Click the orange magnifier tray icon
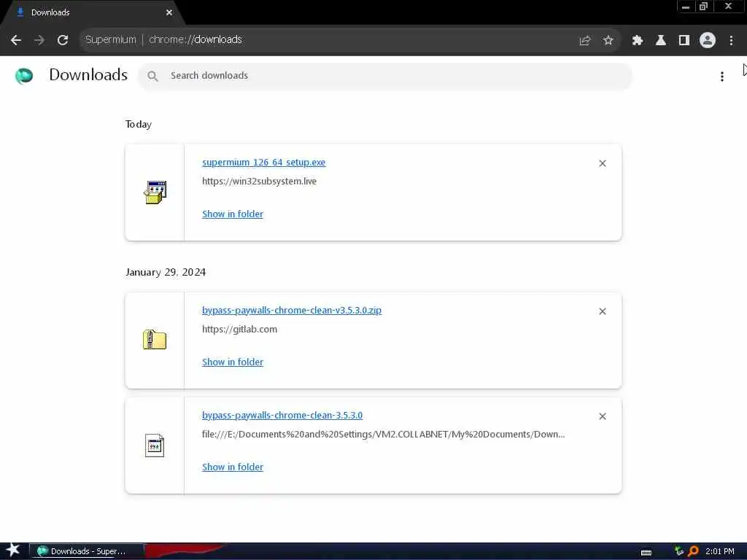Screen dimensions: 747x560 point(693,551)
